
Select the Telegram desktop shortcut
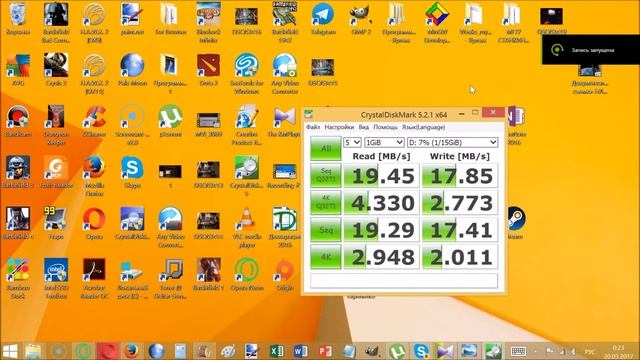pyautogui.click(x=323, y=18)
